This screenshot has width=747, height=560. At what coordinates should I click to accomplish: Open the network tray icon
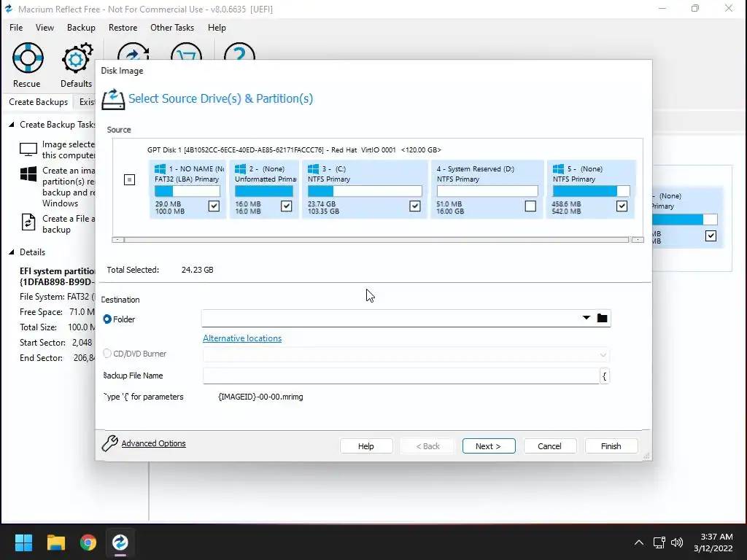pyautogui.click(x=659, y=542)
